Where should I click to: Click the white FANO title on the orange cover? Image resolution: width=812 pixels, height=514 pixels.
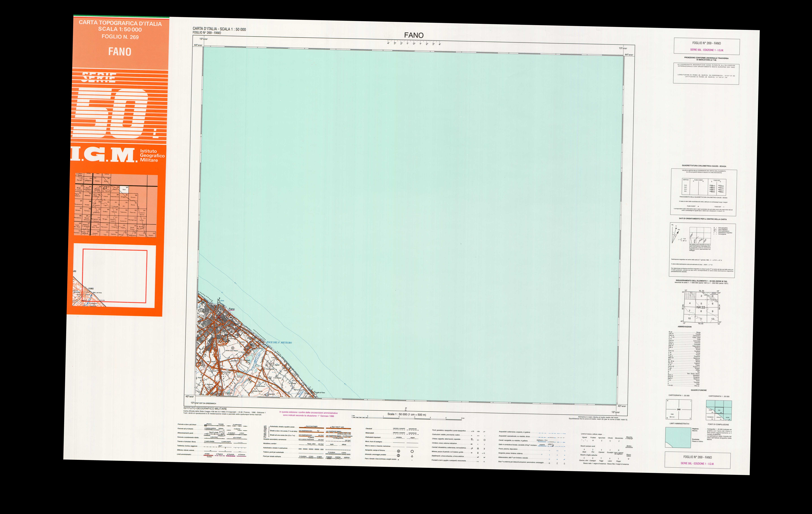[x=120, y=52]
